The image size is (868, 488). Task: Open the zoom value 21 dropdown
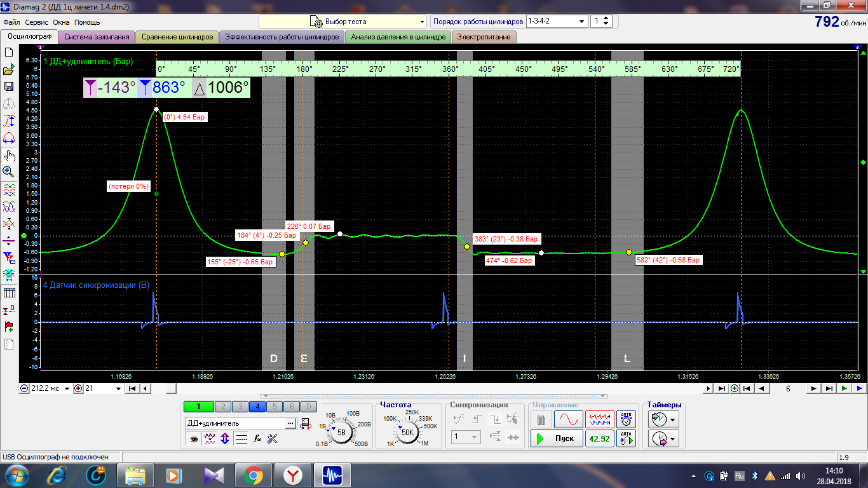tap(118, 388)
